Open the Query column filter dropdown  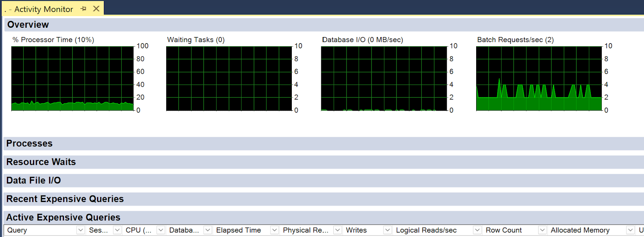(80, 230)
